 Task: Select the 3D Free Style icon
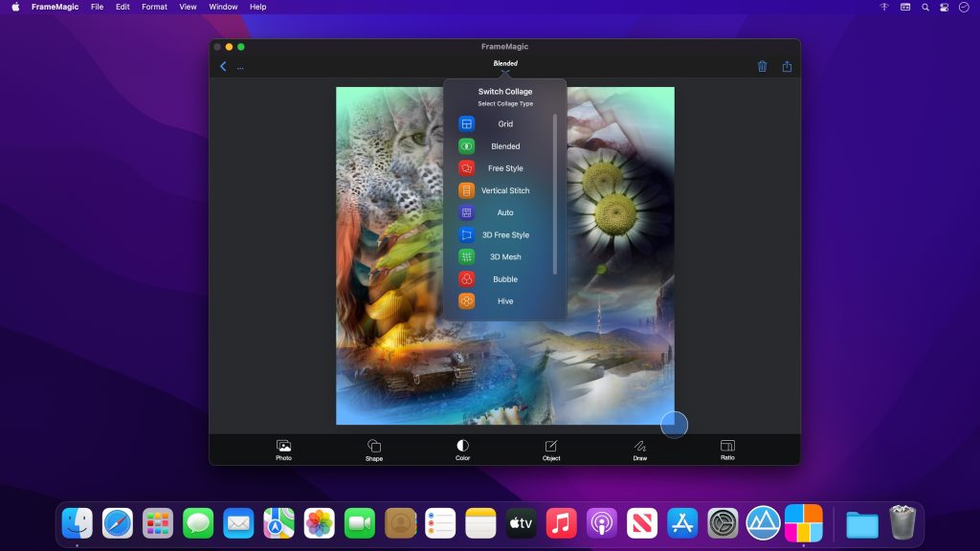point(466,234)
